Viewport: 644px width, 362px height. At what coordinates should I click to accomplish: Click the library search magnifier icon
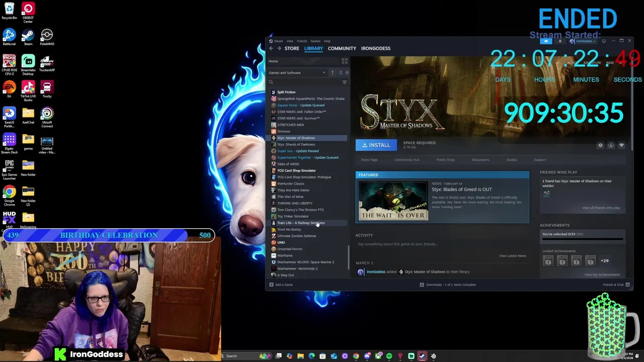(x=271, y=82)
